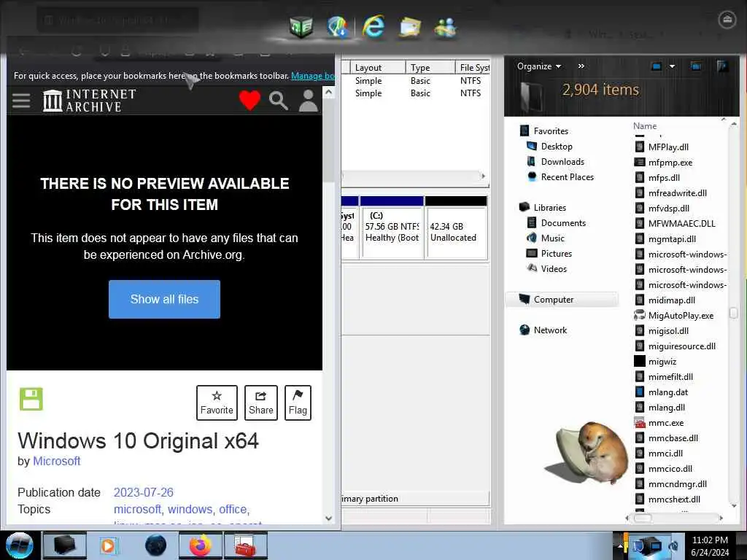The width and height of the screenshot is (747, 560).
Task: Sort files by Name column
Action: pos(645,125)
